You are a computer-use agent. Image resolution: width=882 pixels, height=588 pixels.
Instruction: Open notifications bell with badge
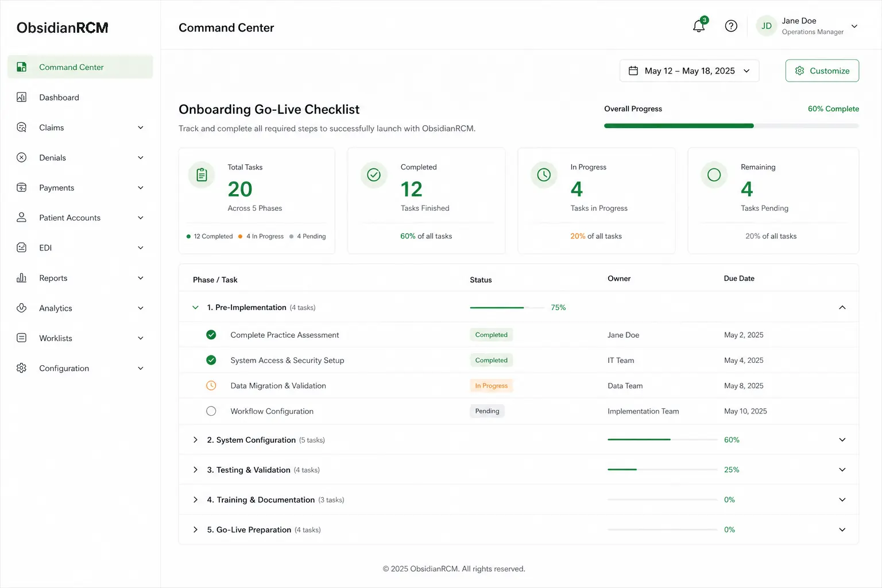click(699, 25)
